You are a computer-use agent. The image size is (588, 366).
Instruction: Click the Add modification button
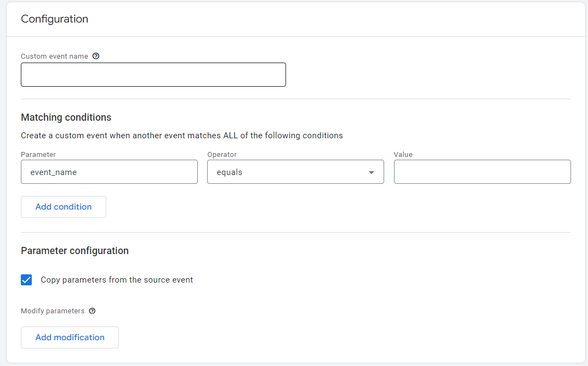[70, 337]
